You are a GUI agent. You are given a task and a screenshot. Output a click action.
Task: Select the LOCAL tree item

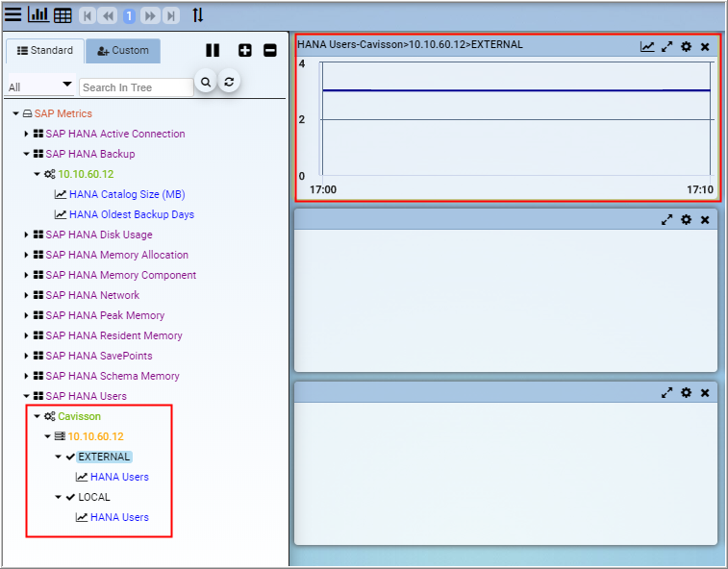pos(94,497)
